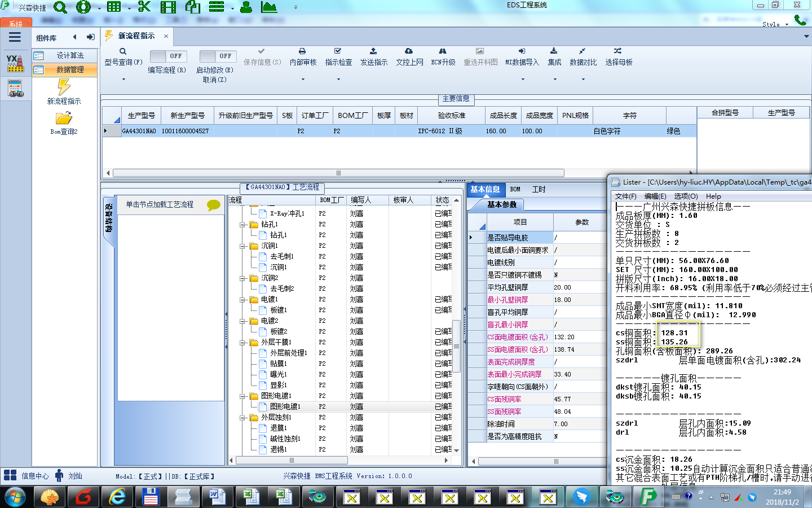Open 编辑(E) menu in Lister window
812x508 pixels.
[655, 196]
